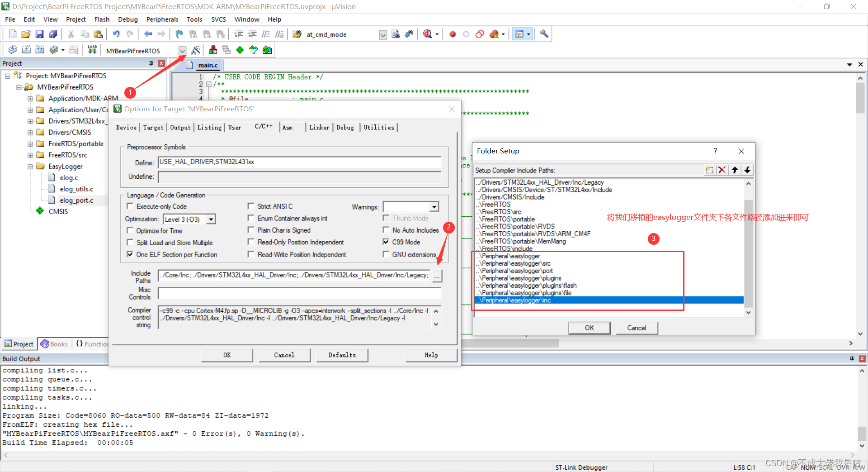
Task: Start the debug session with magnifier icon
Action: point(428,34)
